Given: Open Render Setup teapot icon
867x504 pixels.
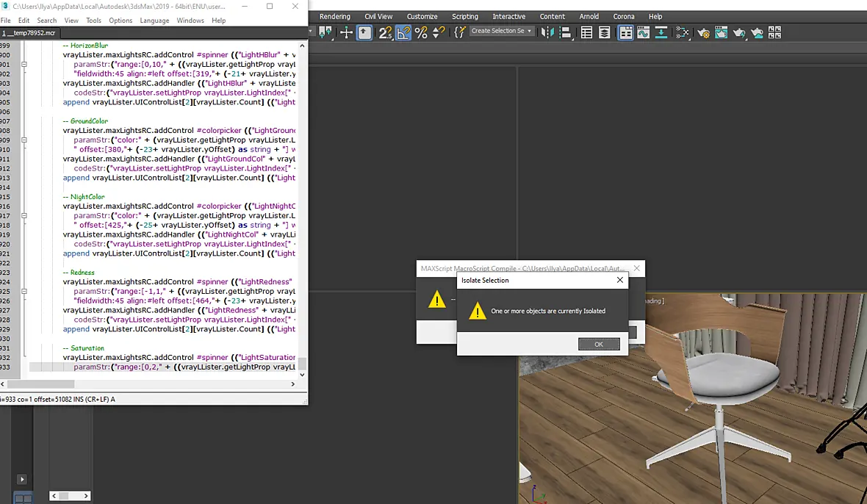Looking at the screenshot, I should click(x=703, y=32).
